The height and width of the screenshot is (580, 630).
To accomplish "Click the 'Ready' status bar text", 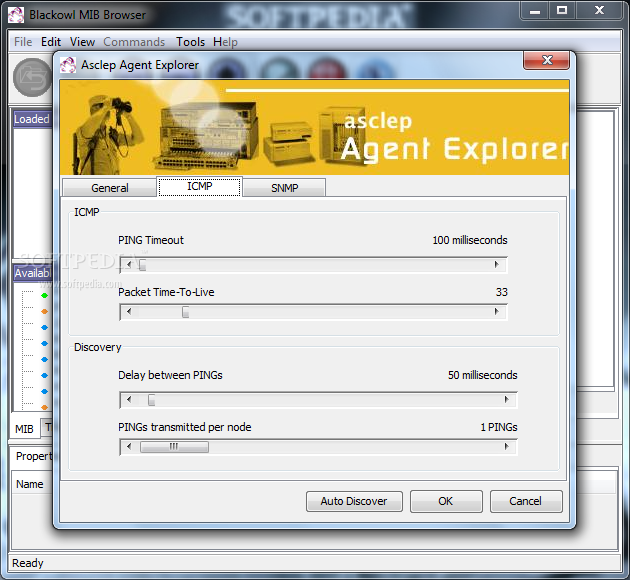I will [27, 563].
